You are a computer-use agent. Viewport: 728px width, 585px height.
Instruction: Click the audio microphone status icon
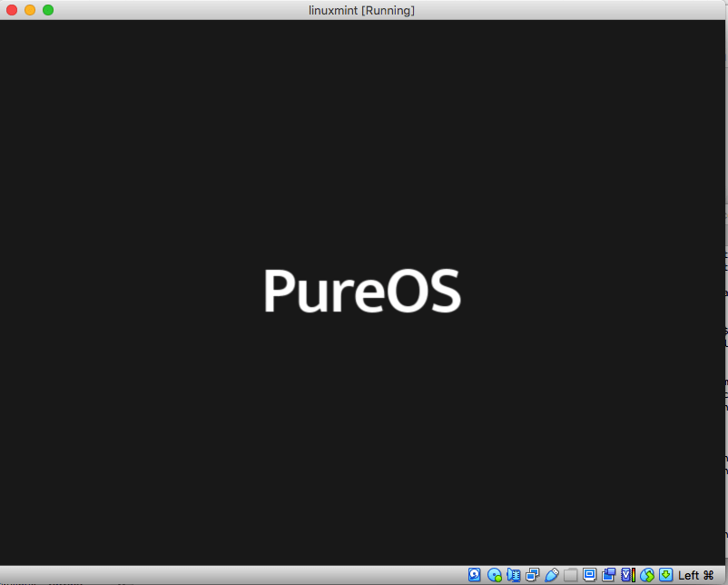(513, 575)
